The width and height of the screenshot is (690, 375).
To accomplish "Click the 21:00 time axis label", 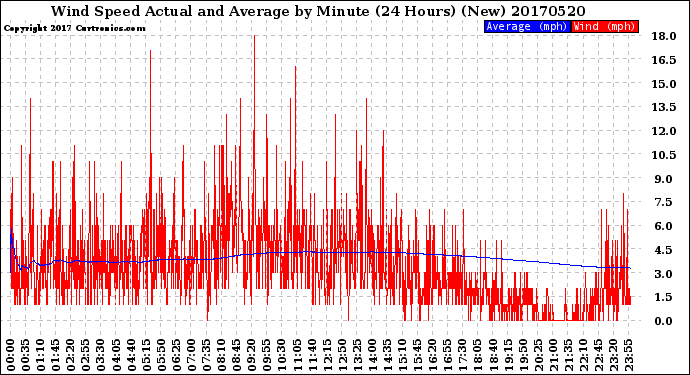I will [554, 355].
